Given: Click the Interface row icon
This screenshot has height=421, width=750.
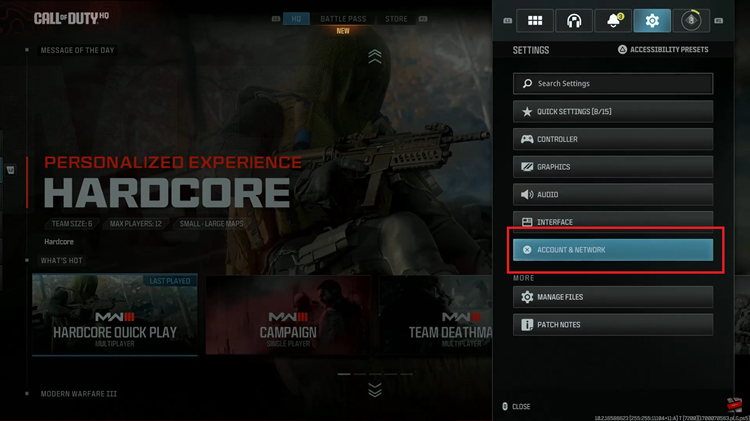Looking at the screenshot, I should click(x=527, y=222).
